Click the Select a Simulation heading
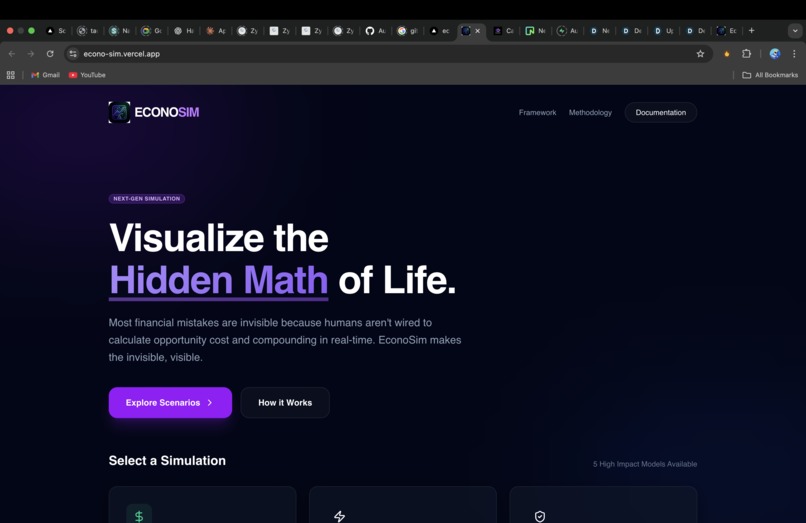806x523 pixels. point(167,460)
